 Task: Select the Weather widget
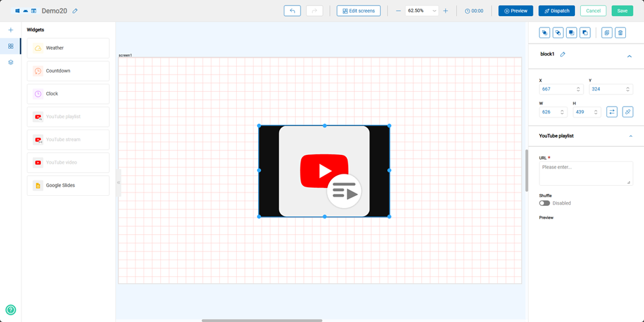(x=68, y=48)
